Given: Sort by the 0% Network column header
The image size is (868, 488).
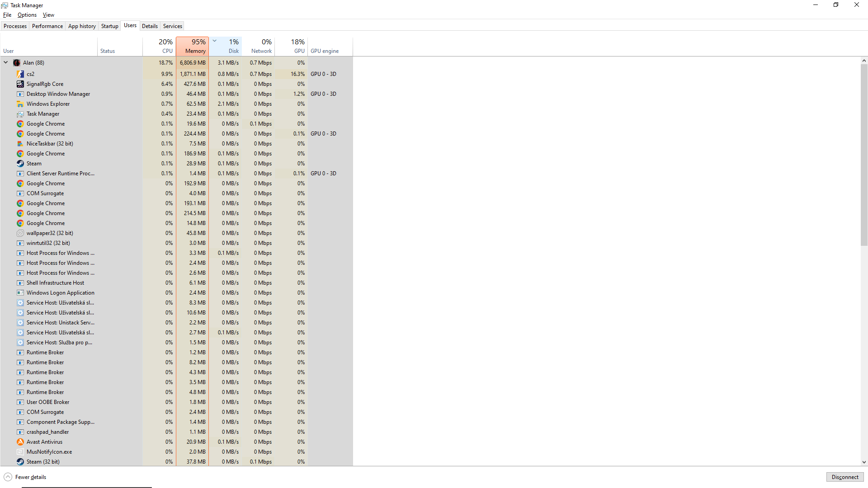Looking at the screenshot, I should 258,46.
